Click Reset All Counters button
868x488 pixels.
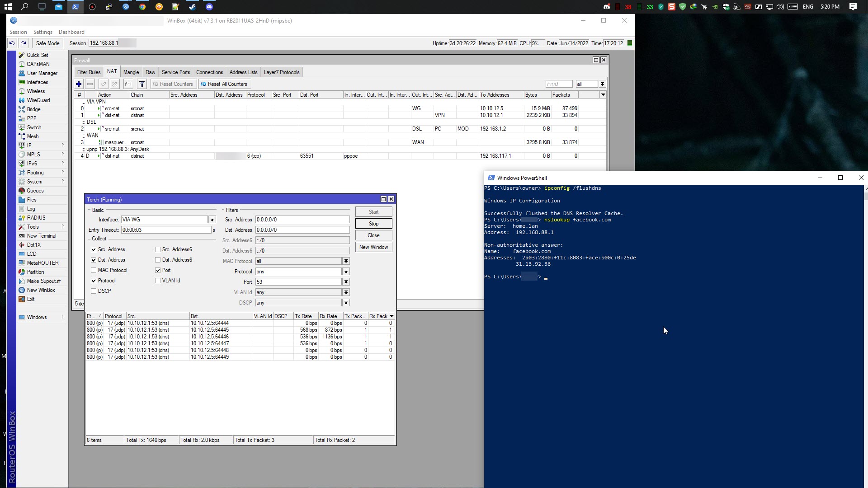click(224, 84)
